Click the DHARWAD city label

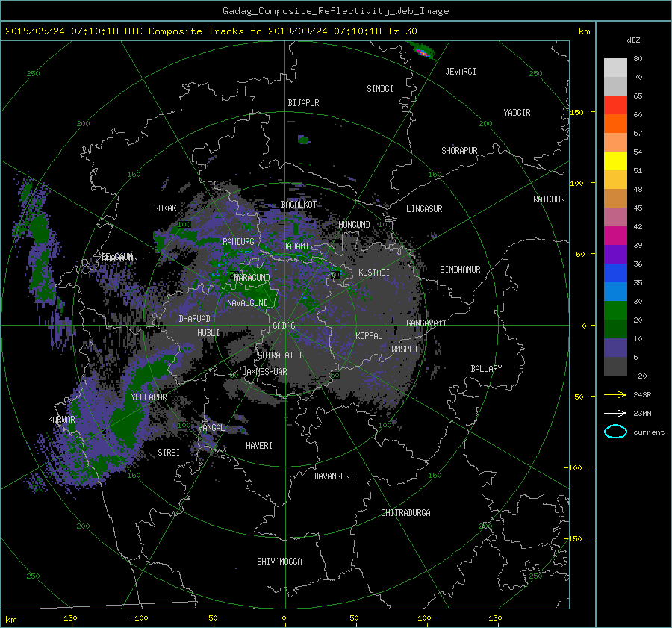195,319
